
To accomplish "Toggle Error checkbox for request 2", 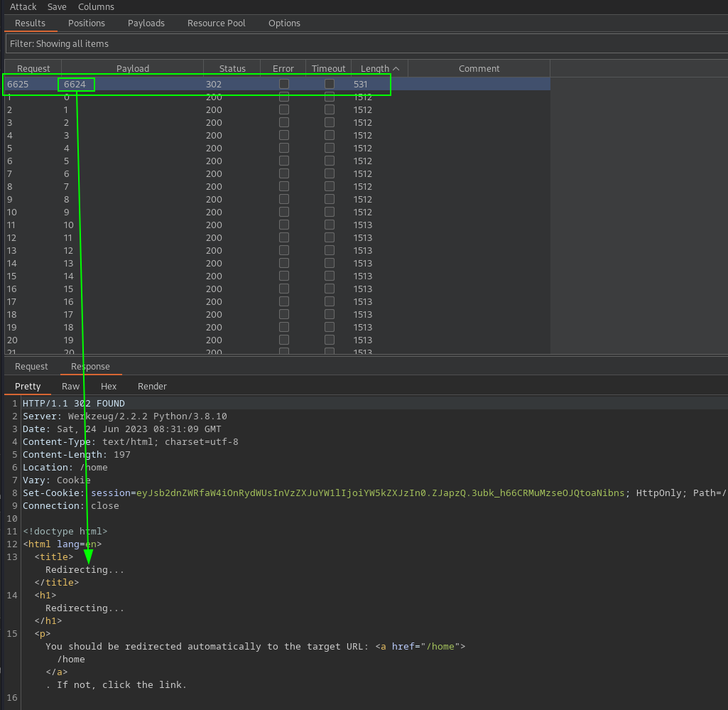I will [284, 109].
